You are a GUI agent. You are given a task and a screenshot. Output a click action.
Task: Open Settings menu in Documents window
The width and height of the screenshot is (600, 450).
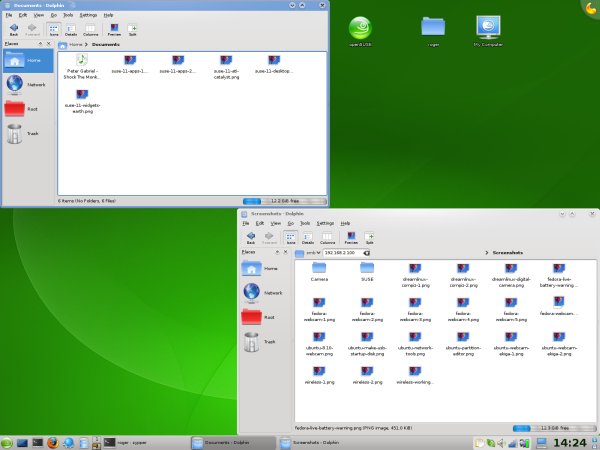[88, 16]
